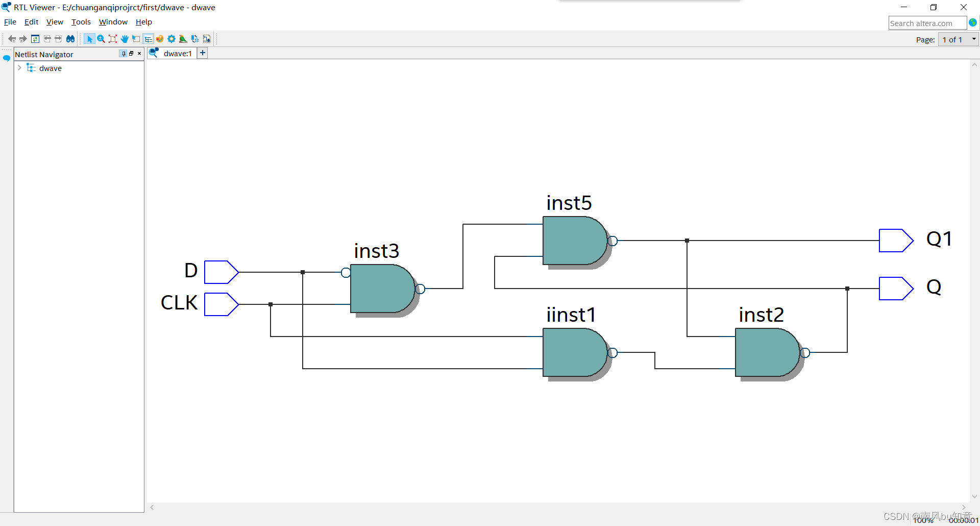Viewport: 980px width, 526px height.
Task: Click the blue speech bubble sidebar icon
Action: point(7,58)
